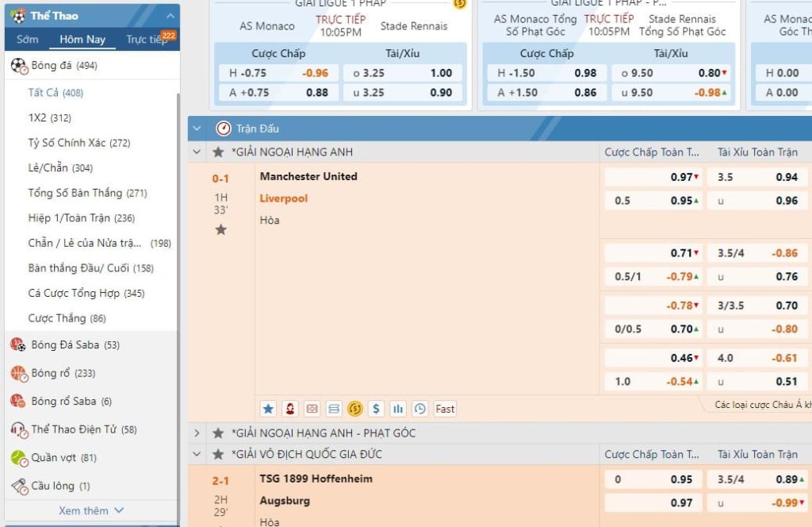This screenshot has height=527, width=812.
Task: Collapse the Thể Thao sidebar panel
Action: pos(170,16)
